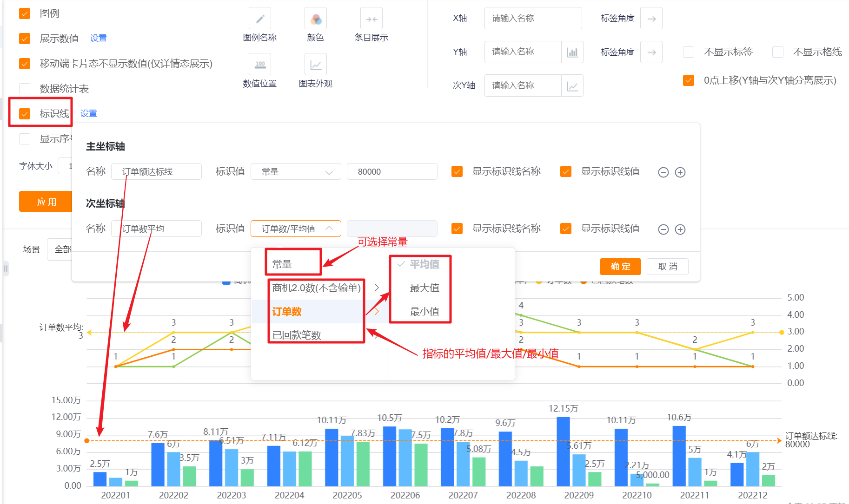Uncheck 移动端卡片态不显示数值 checkbox
849x504 pixels.
coord(25,64)
